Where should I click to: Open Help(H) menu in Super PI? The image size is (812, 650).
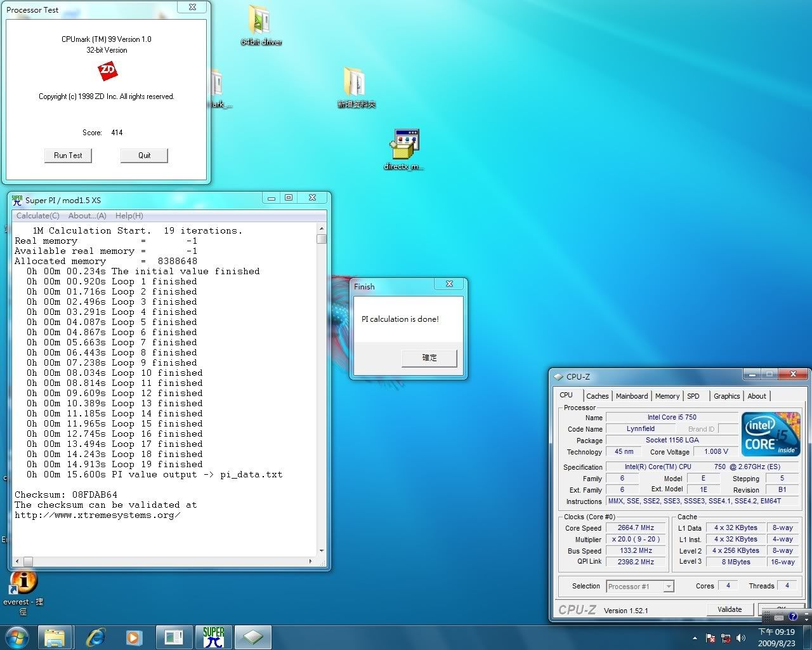point(129,216)
